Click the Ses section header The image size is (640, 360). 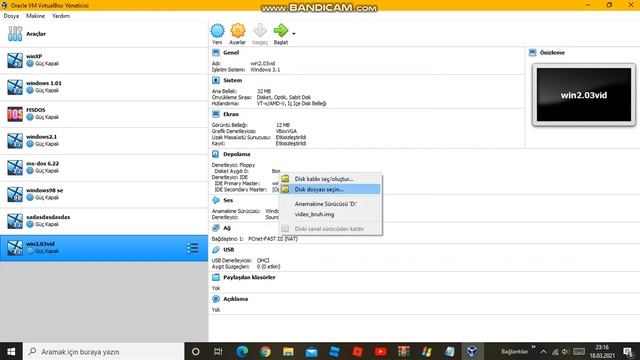click(228, 200)
